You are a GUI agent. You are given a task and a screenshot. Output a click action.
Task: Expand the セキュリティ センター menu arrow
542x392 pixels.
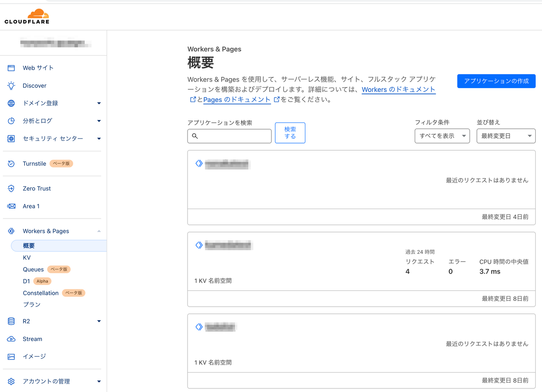click(99, 139)
